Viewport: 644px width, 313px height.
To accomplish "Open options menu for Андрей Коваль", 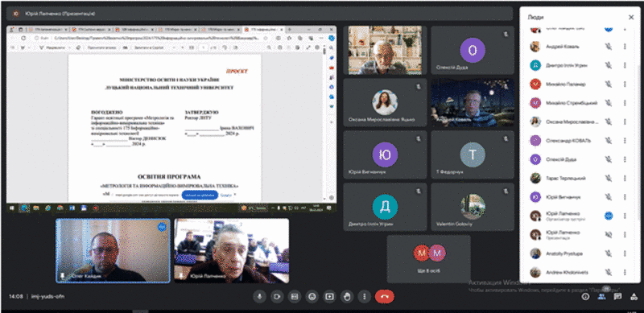I will tap(625, 47).
